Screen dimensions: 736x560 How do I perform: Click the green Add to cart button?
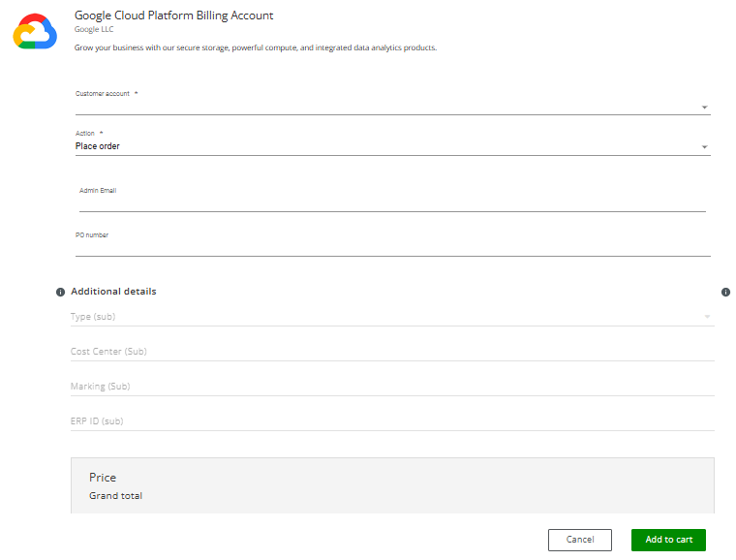click(x=668, y=540)
